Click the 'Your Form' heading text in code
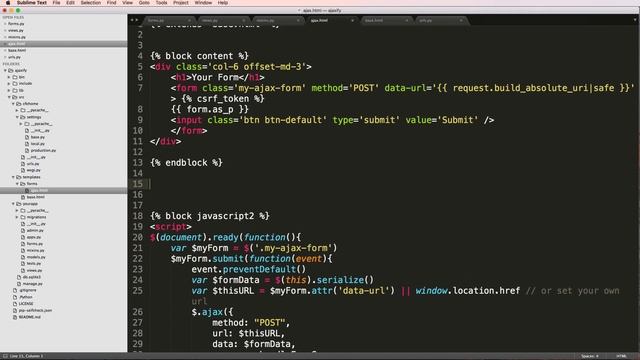Image resolution: width=640 pixels, height=360 pixels. pyautogui.click(x=215, y=78)
